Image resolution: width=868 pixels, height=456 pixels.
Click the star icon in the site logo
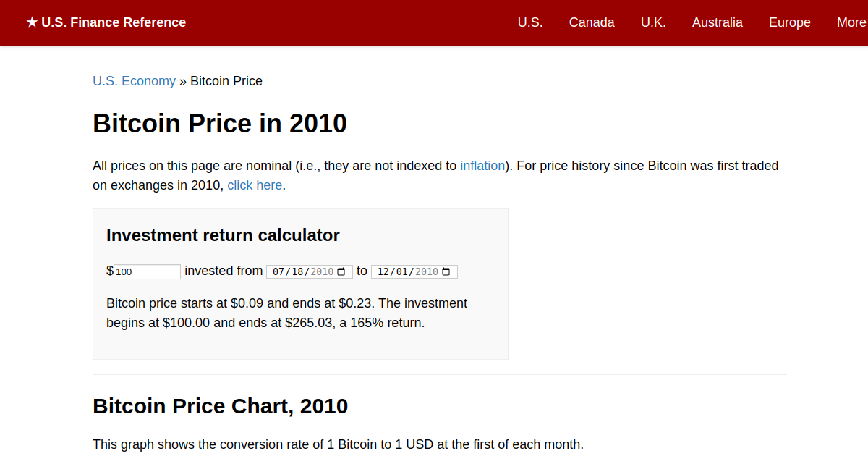30,22
